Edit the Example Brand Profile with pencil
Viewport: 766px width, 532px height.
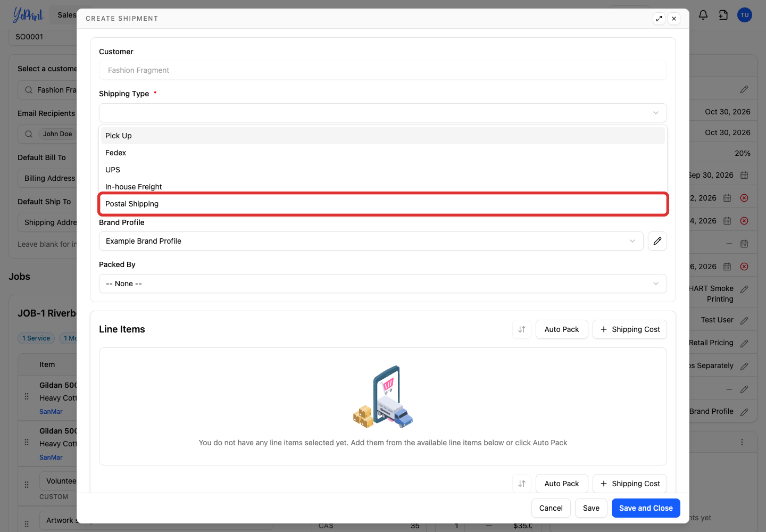point(657,241)
